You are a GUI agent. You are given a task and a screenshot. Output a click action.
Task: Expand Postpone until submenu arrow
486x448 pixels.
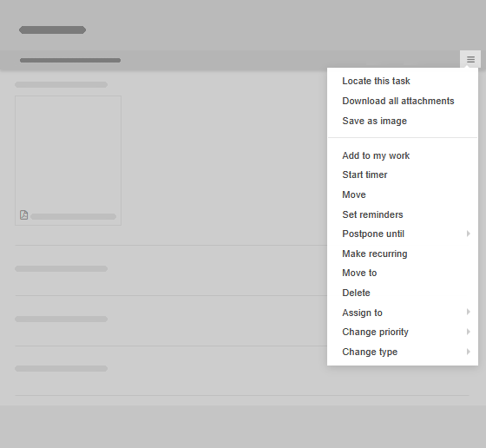coord(469,234)
